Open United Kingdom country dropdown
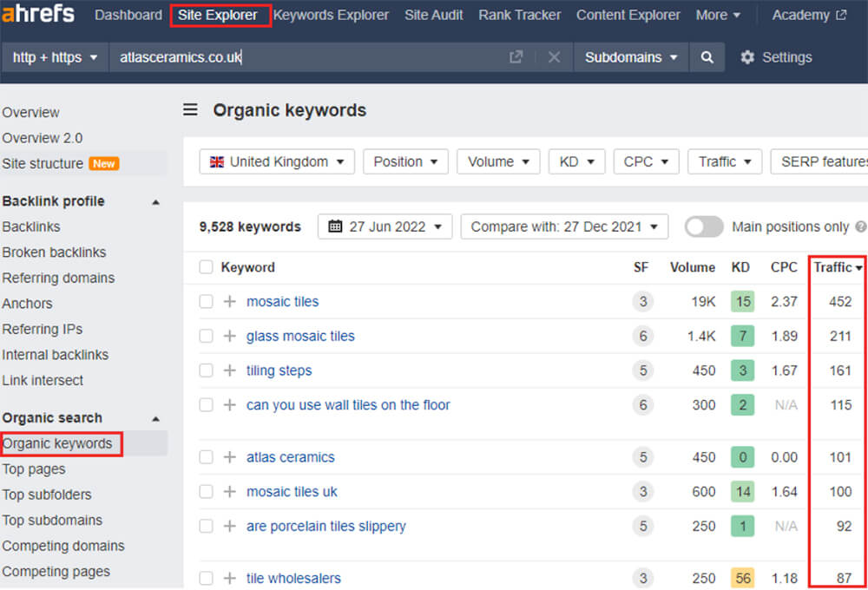 (277, 161)
